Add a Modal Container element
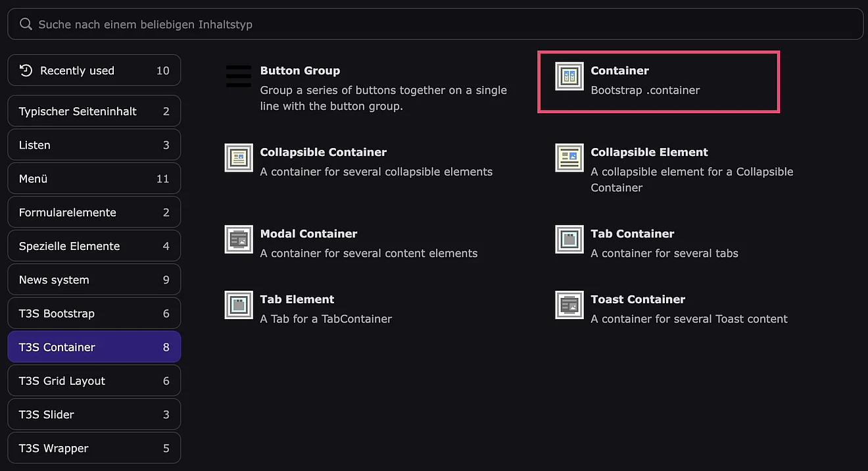Viewport: 868px width, 471px height. coord(308,234)
